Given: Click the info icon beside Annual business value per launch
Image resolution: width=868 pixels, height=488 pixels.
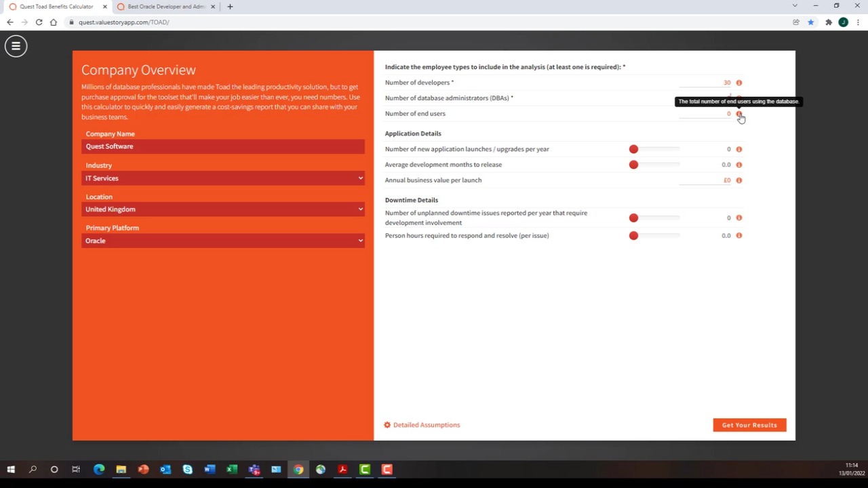Looking at the screenshot, I should (738, 180).
